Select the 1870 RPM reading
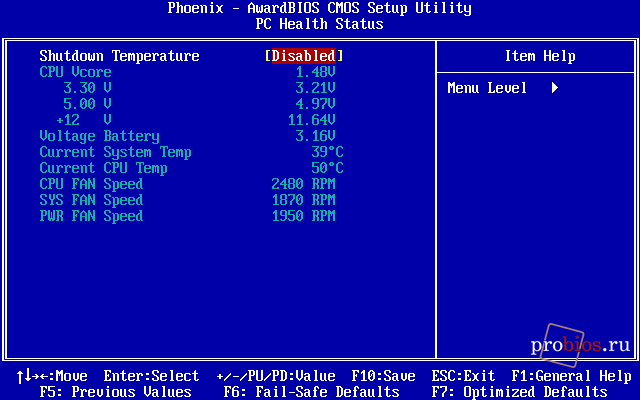Screen dimensions: 640x400 point(303,200)
